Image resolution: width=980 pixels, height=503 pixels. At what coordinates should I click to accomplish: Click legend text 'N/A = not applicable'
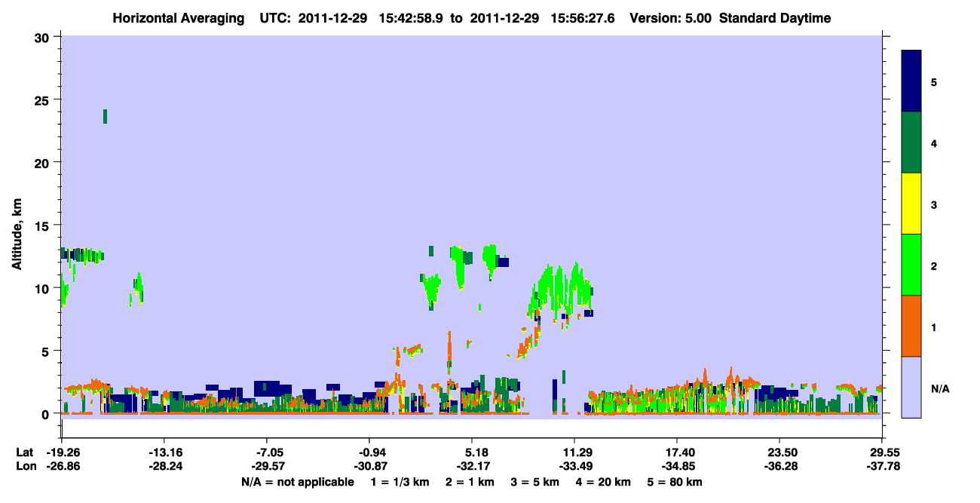tap(297, 482)
